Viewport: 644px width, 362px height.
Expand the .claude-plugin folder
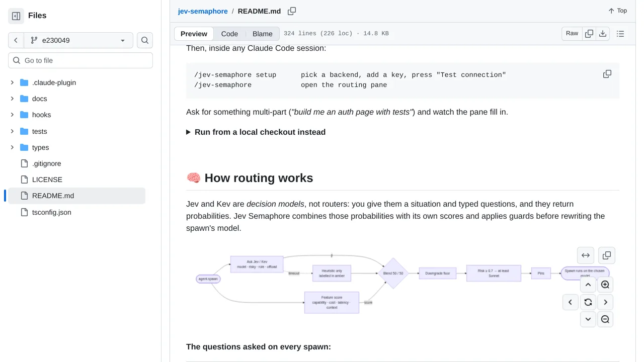click(12, 82)
